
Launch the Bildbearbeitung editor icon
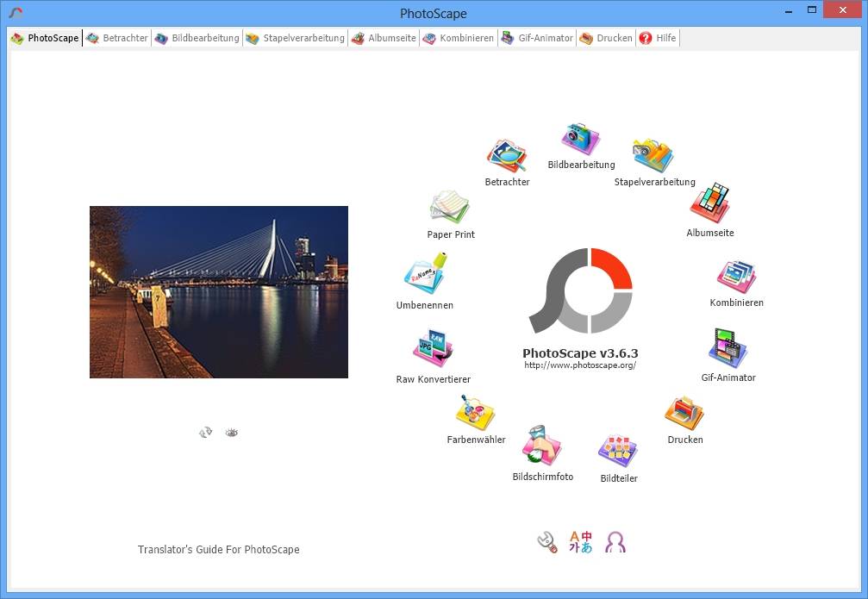[581, 140]
